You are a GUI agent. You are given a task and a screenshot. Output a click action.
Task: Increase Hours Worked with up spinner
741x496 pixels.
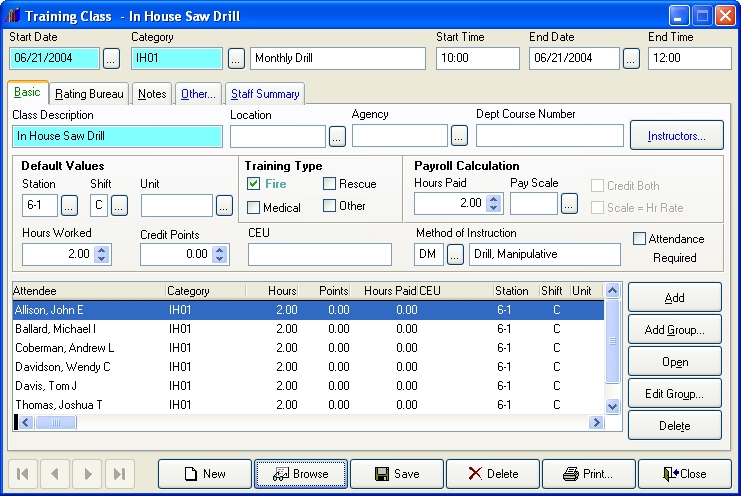coord(101,250)
